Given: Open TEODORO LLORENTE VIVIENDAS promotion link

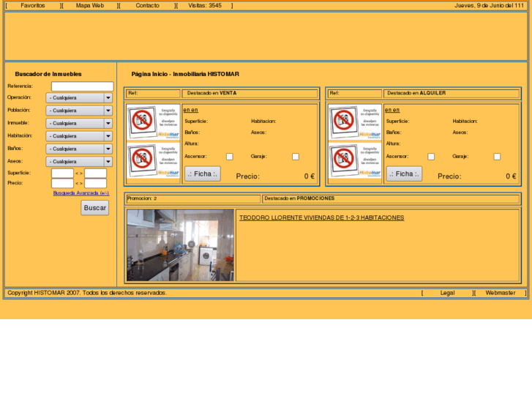Looking at the screenshot, I should tap(322, 217).
